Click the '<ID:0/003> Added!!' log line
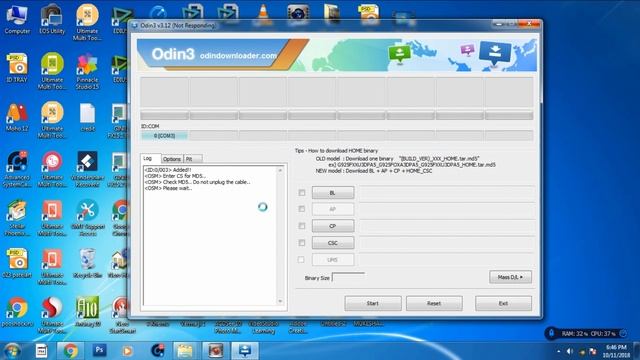 (168, 170)
